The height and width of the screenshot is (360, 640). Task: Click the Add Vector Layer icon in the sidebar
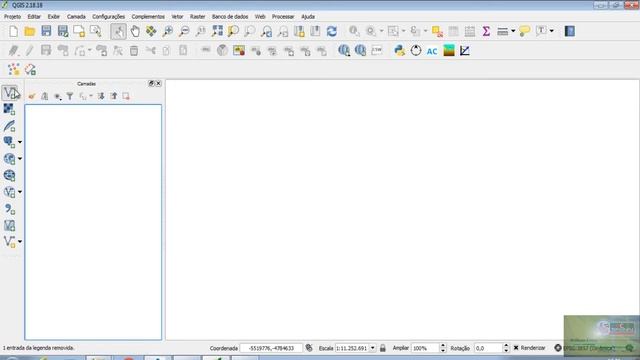[10, 93]
